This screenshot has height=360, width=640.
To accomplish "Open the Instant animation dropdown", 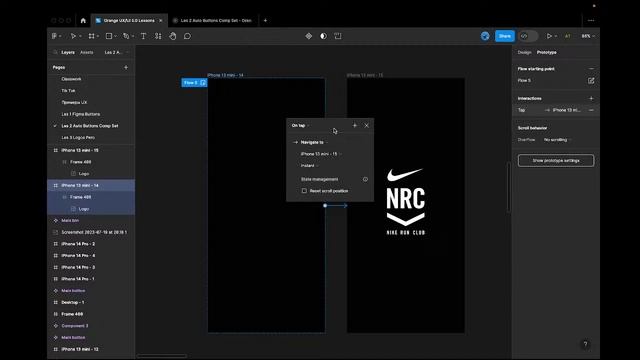I will pyautogui.click(x=309, y=166).
